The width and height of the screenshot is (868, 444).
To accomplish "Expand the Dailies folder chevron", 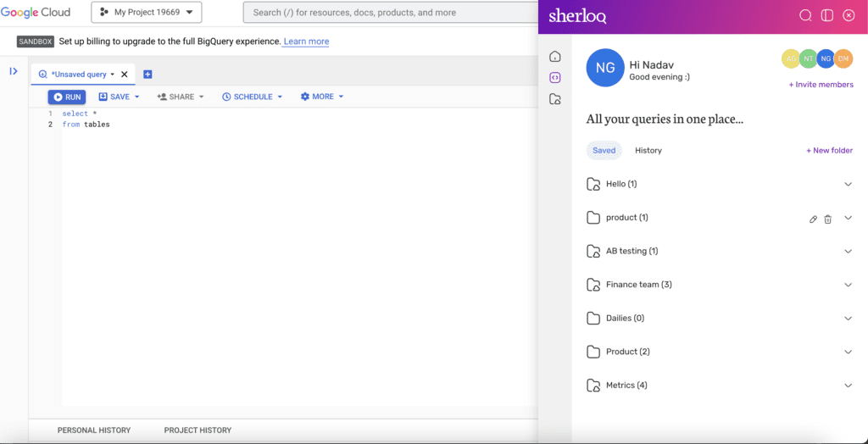I will 848,319.
